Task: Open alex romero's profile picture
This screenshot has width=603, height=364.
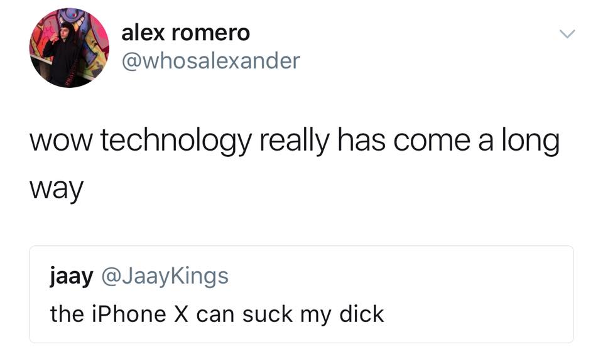Action: coord(69,48)
